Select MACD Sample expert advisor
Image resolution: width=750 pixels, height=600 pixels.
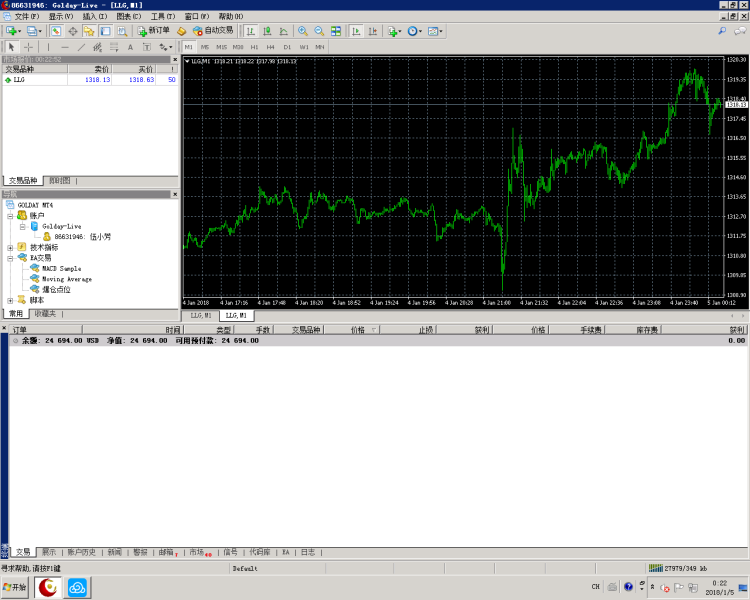[x=61, y=268]
